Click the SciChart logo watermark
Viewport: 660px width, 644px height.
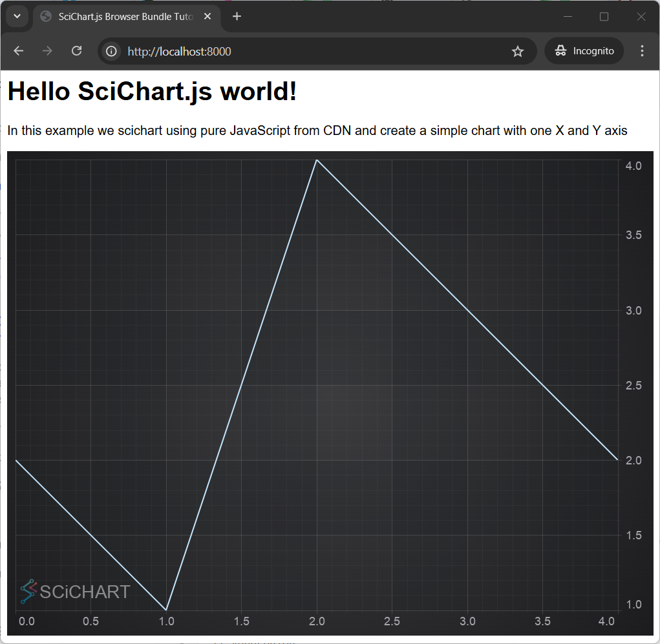click(x=75, y=591)
